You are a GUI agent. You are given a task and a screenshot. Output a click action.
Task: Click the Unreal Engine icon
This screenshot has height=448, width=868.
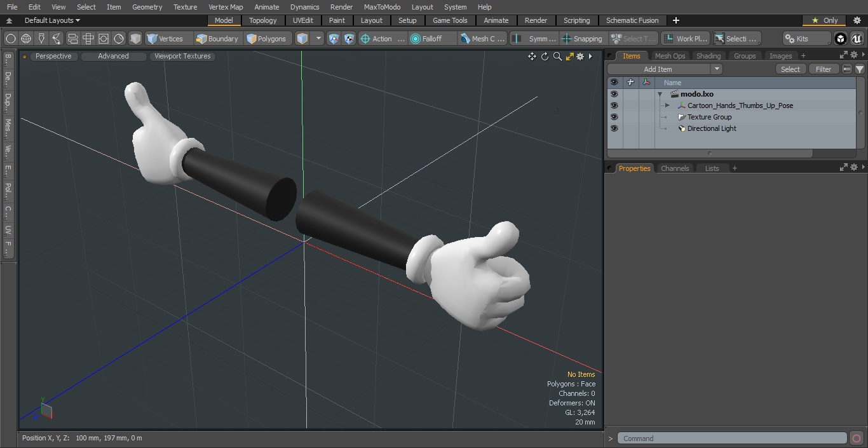tap(857, 39)
